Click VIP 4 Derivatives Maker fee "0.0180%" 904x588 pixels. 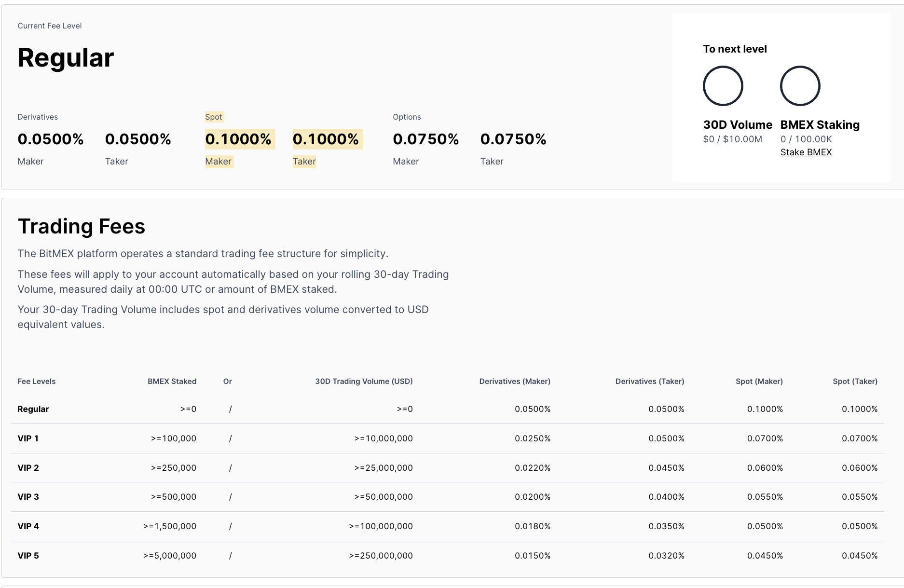click(x=533, y=526)
